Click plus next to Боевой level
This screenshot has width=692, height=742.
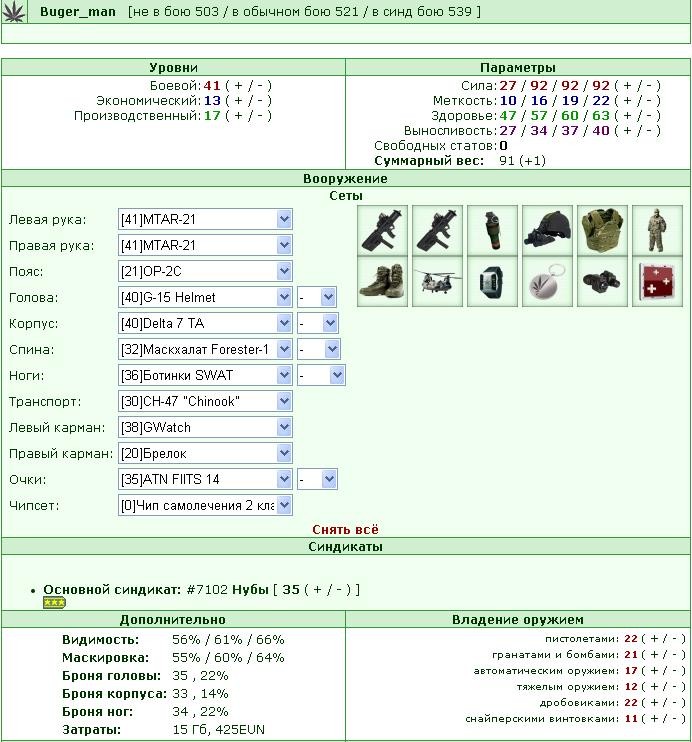[239, 86]
